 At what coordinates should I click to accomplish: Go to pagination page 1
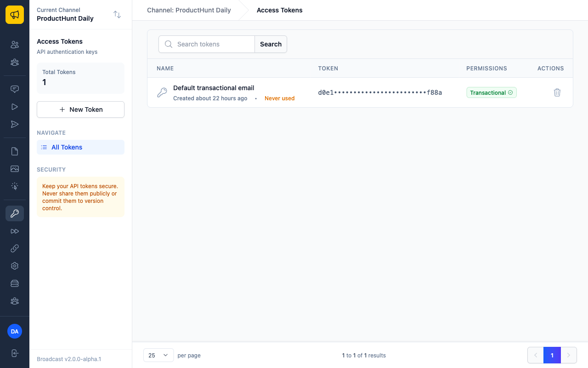pyautogui.click(x=552, y=355)
